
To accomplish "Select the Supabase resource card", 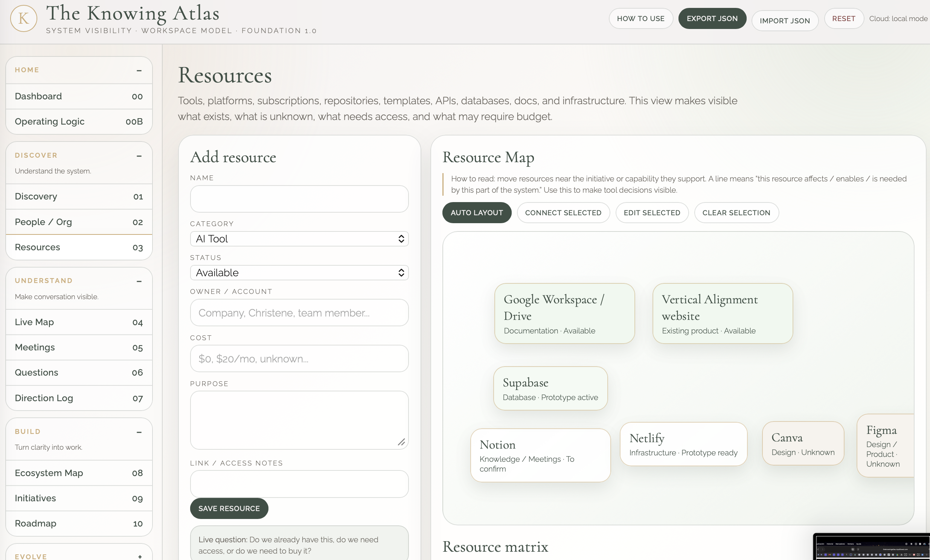I will point(550,388).
